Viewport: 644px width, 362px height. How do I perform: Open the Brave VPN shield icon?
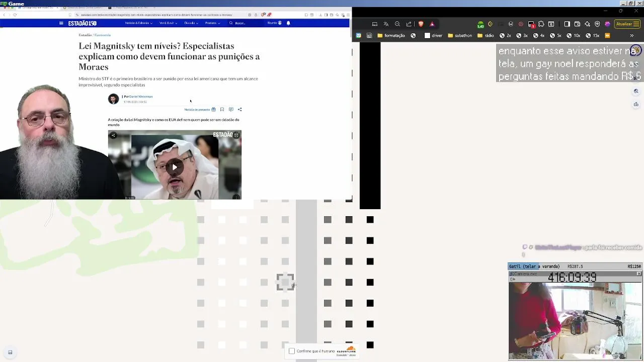tap(597, 24)
